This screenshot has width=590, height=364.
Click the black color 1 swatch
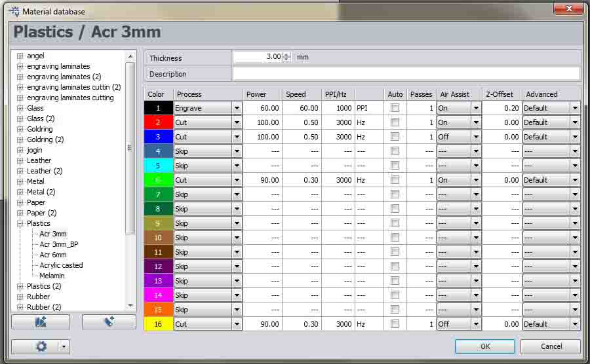tap(158, 108)
